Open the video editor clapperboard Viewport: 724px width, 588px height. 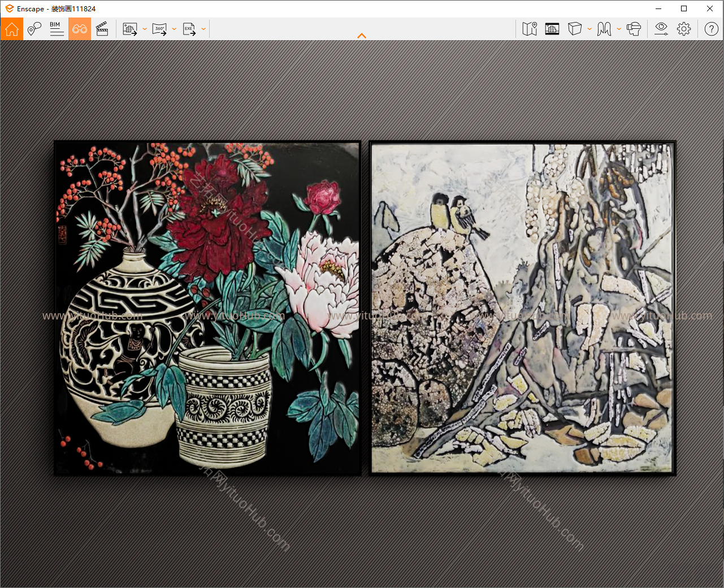102,29
